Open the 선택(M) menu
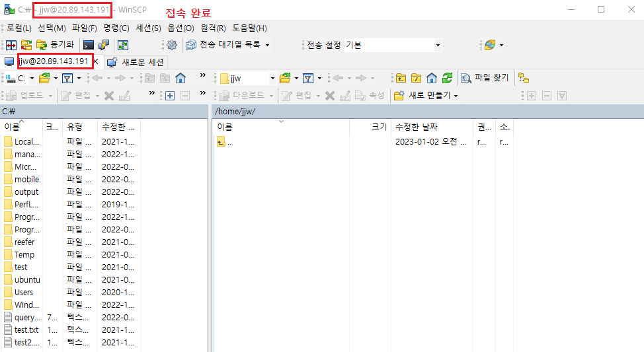Screen dimensions: 644x352 [52, 28]
